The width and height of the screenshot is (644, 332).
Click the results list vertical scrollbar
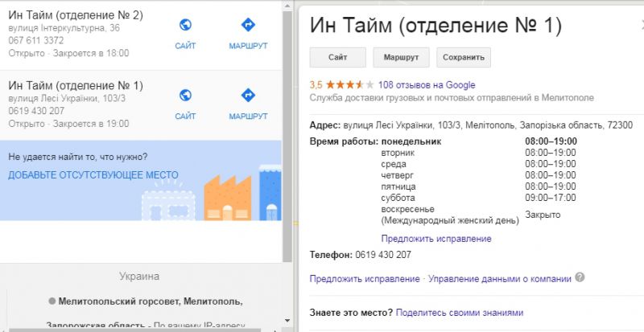click(x=287, y=135)
